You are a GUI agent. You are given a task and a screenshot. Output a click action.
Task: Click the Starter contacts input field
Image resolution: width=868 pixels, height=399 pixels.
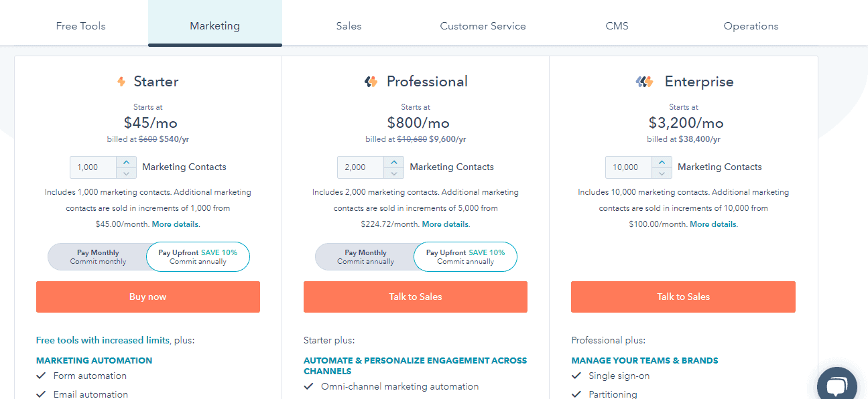[92, 167]
